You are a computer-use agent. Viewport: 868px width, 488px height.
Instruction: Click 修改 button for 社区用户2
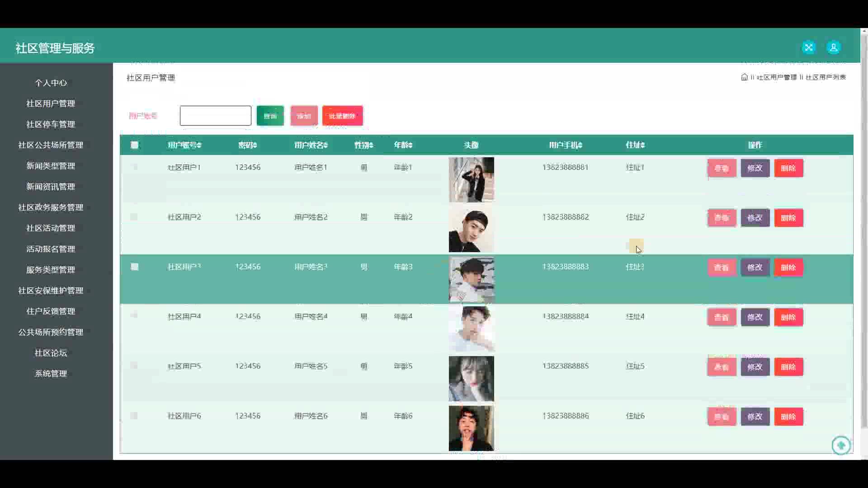click(755, 218)
